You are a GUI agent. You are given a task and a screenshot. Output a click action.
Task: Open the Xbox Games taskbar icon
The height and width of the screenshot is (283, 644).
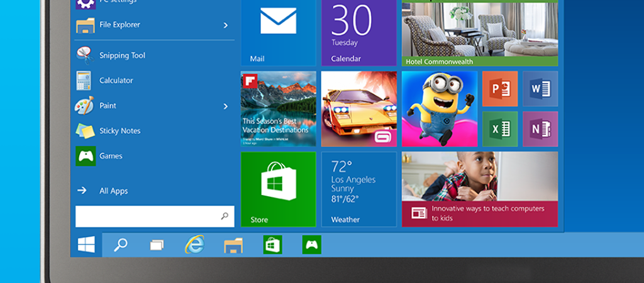312,245
